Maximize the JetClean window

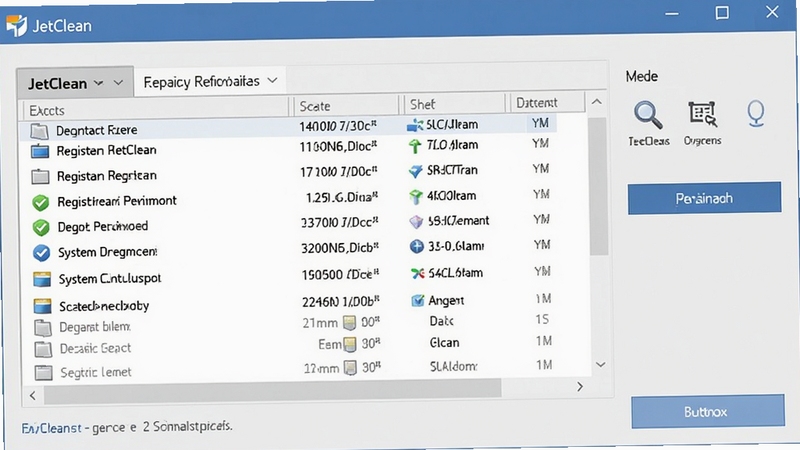coord(722,13)
